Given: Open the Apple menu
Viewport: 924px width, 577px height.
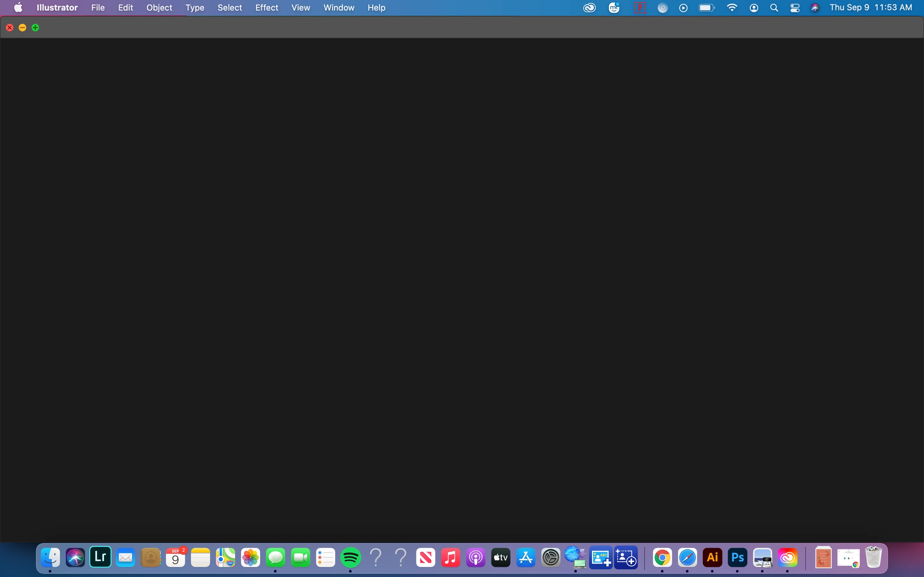Looking at the screenshot, I should click(x=18, y=8).
